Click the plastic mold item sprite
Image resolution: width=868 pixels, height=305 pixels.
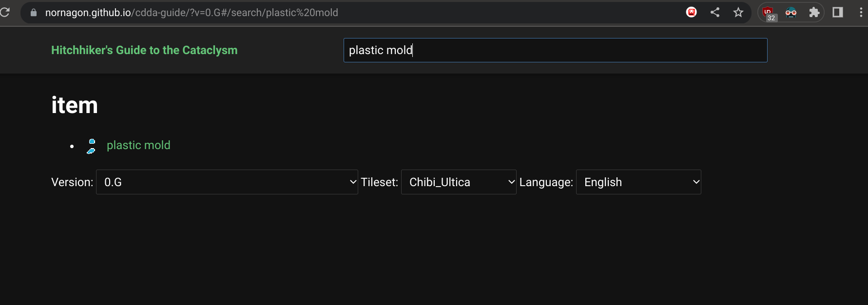91,145
